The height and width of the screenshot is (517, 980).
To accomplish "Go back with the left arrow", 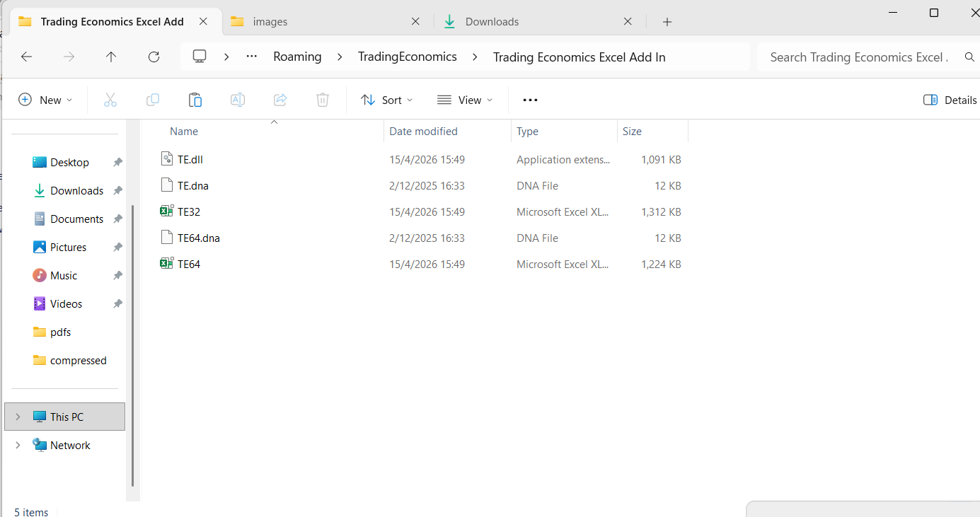I will pos(27,57).
